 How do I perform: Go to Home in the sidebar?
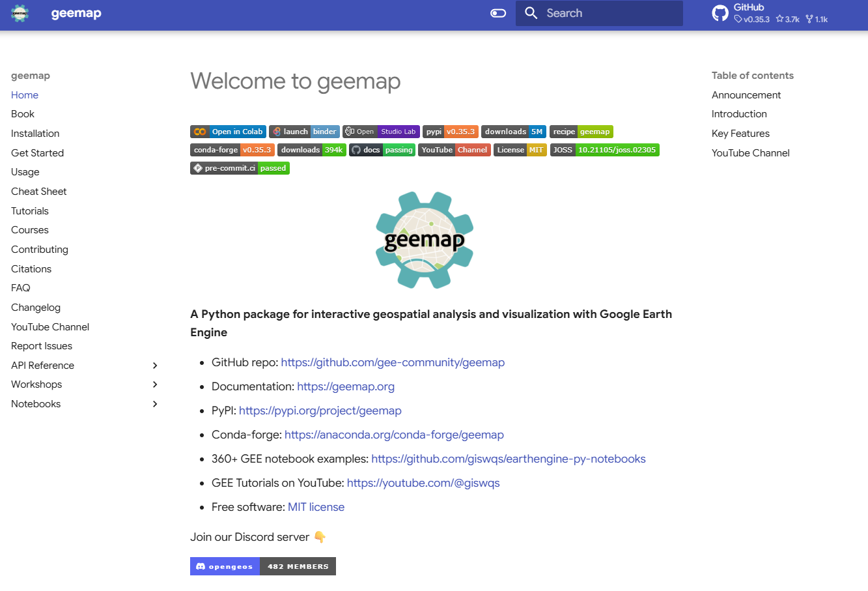click(x=25, y=95)
